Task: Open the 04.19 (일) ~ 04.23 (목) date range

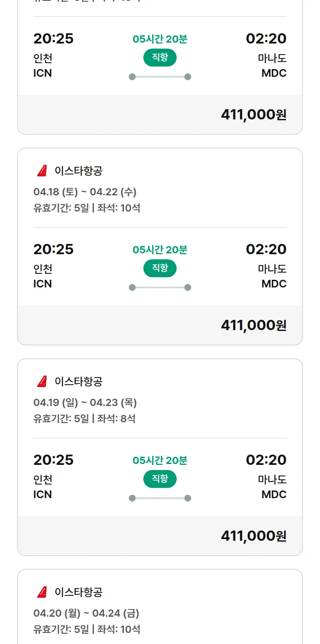Action: click(x=85, y=403)
